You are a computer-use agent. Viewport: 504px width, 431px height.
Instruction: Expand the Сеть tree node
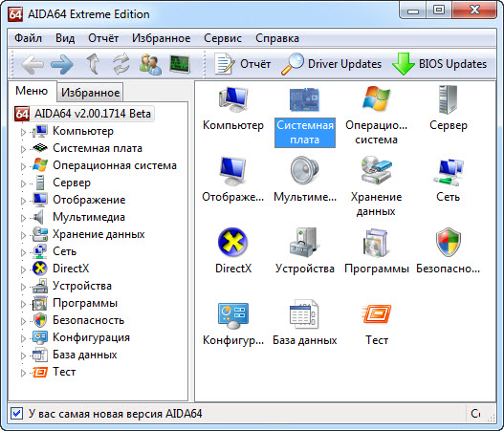click(x=23, y=252)
